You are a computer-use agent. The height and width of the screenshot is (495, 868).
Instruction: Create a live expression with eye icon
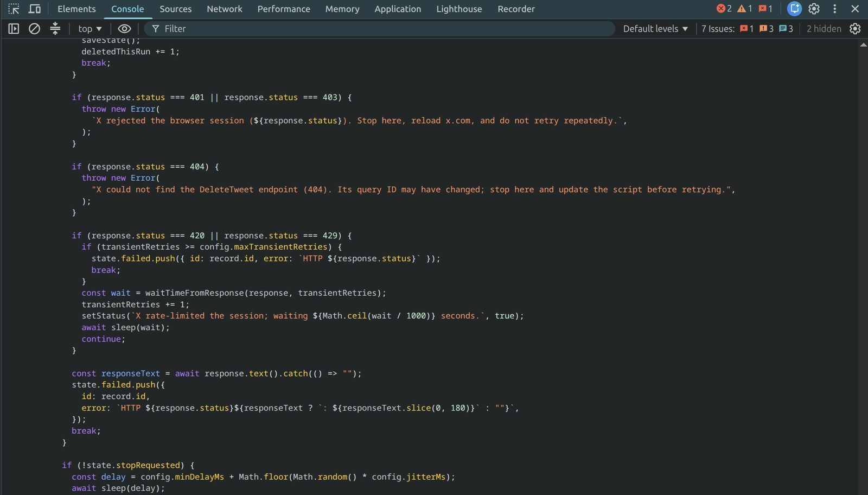[x=124, y=29]
